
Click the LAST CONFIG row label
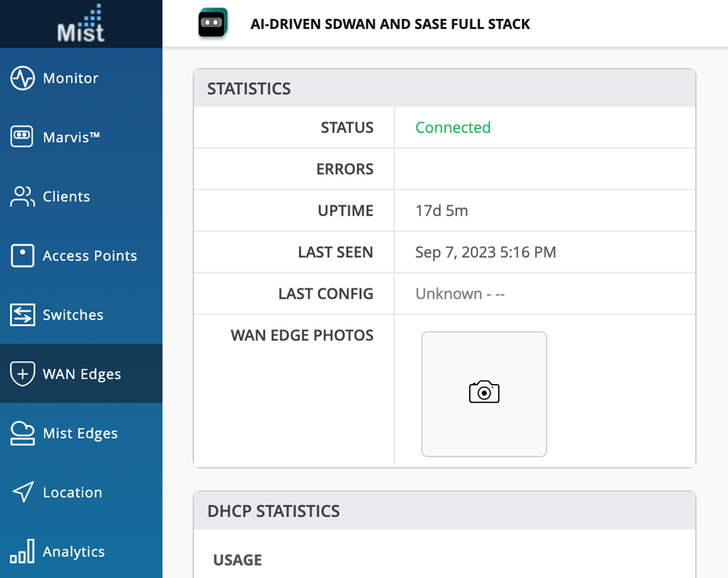tap(326, 294)
